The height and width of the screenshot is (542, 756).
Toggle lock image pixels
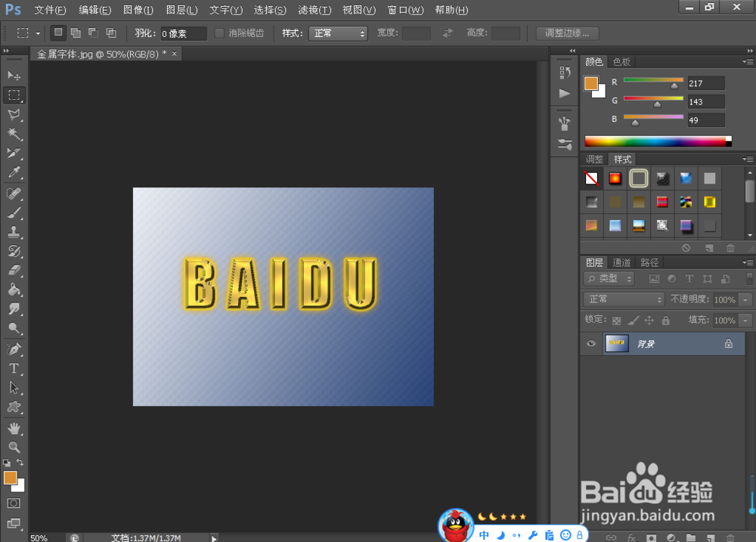pyautogui.click(x=633, y=321)
